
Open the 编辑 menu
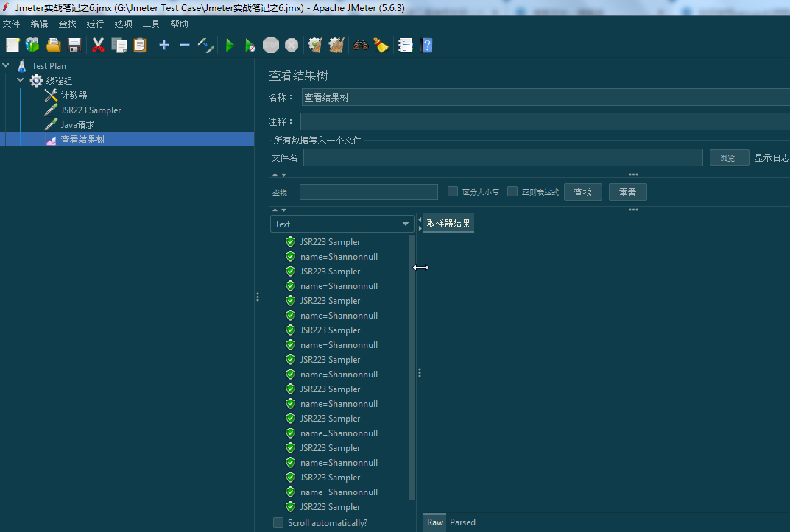click(x=39, y=24)
